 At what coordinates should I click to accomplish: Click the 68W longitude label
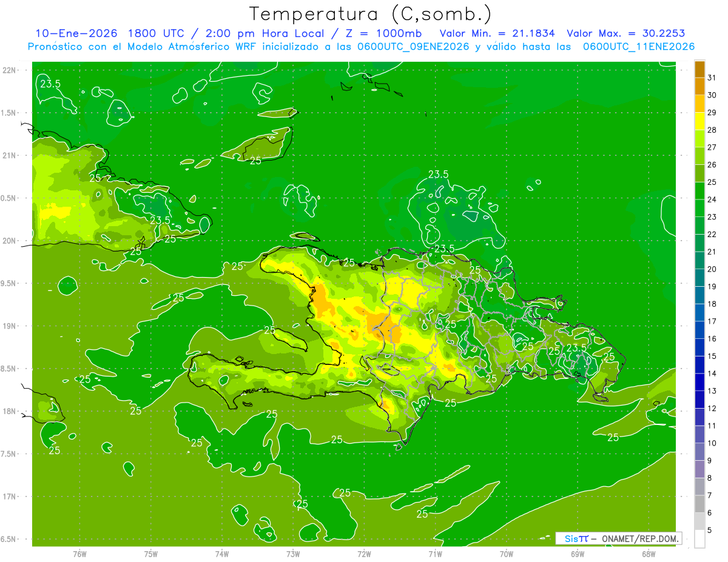[649, 554]
